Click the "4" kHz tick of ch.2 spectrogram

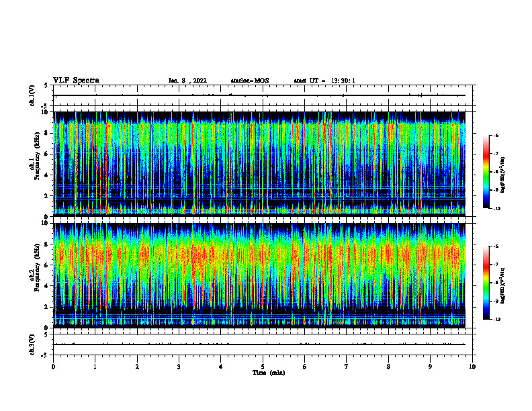47,286
